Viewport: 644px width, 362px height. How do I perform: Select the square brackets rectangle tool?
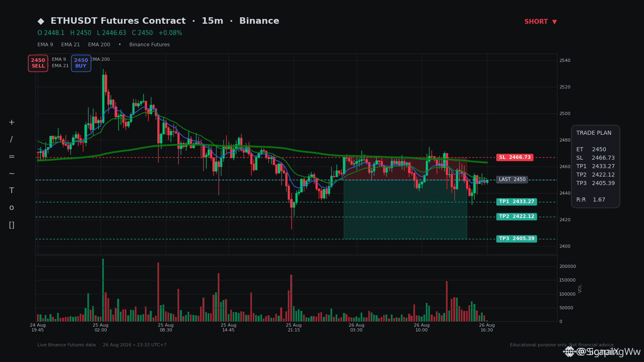[11, 225]
